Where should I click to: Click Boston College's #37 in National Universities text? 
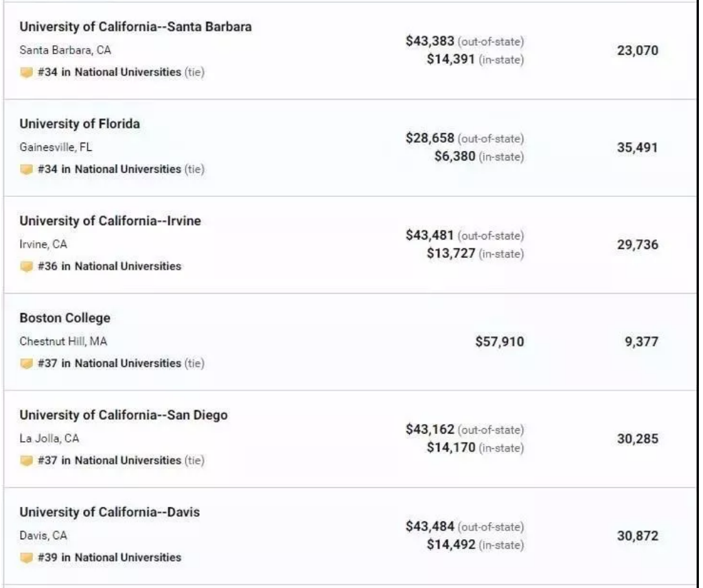pyautogui.click(x=110, y=364)
